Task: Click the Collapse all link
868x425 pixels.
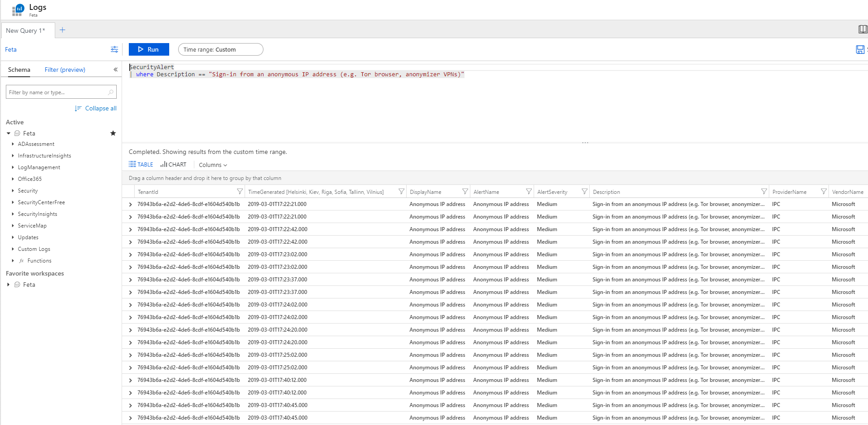Action: click(x=96, y=108)
